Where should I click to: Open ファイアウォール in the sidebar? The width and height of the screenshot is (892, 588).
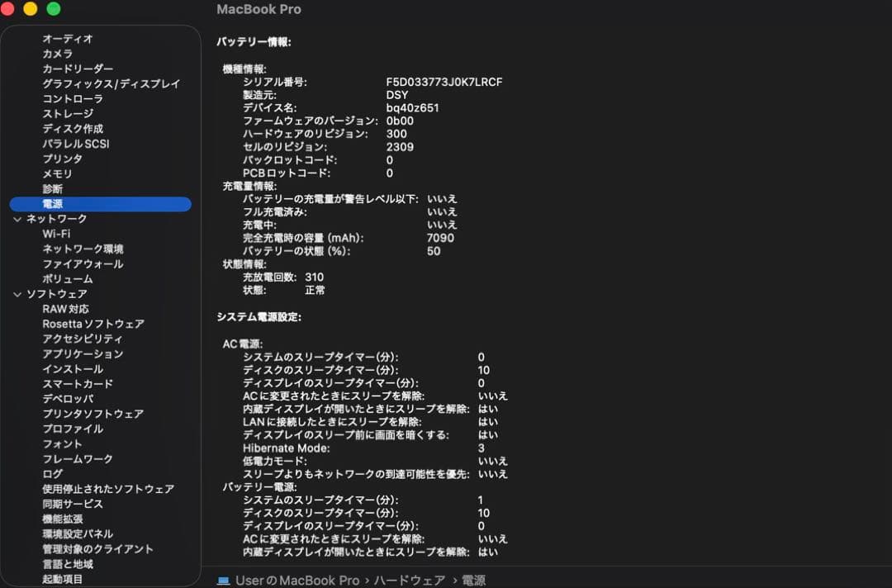[x=83, y=264]
